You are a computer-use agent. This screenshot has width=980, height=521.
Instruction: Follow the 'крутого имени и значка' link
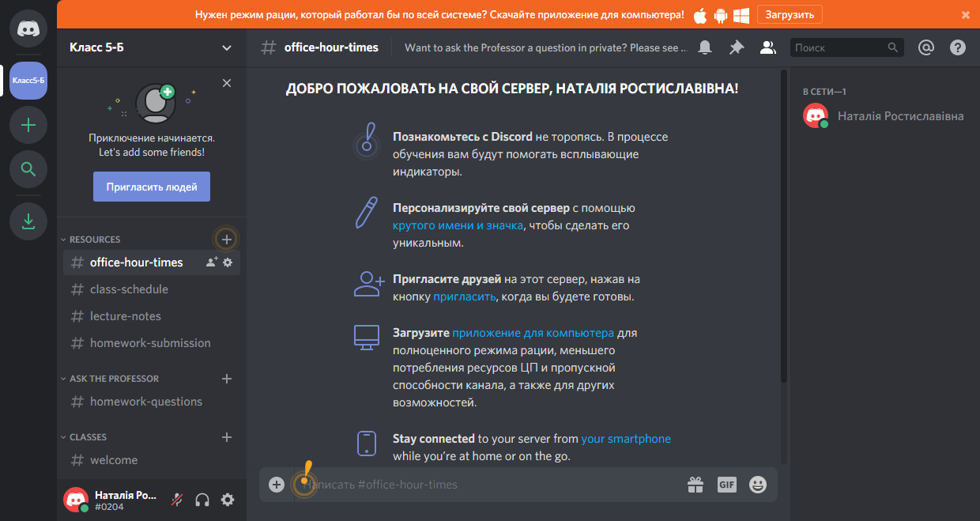458,225
